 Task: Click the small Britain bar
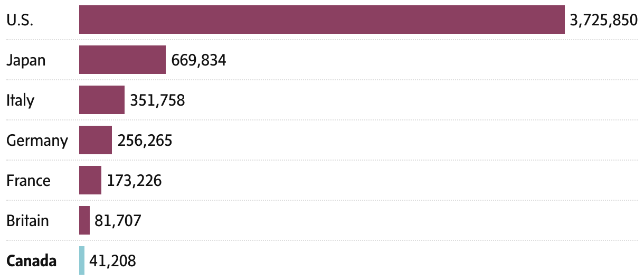[x=84, y=220]
